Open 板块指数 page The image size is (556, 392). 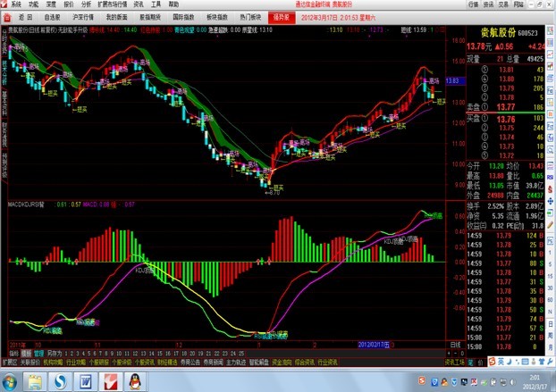click(x=217, y=17)
